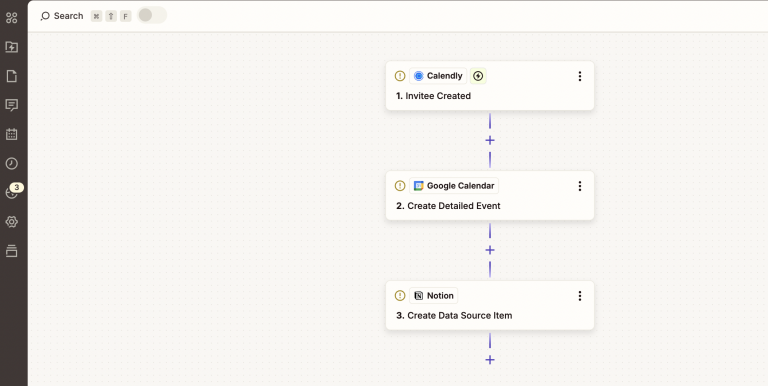
Task: Click the F shortcut key hint
Action: 125,16
